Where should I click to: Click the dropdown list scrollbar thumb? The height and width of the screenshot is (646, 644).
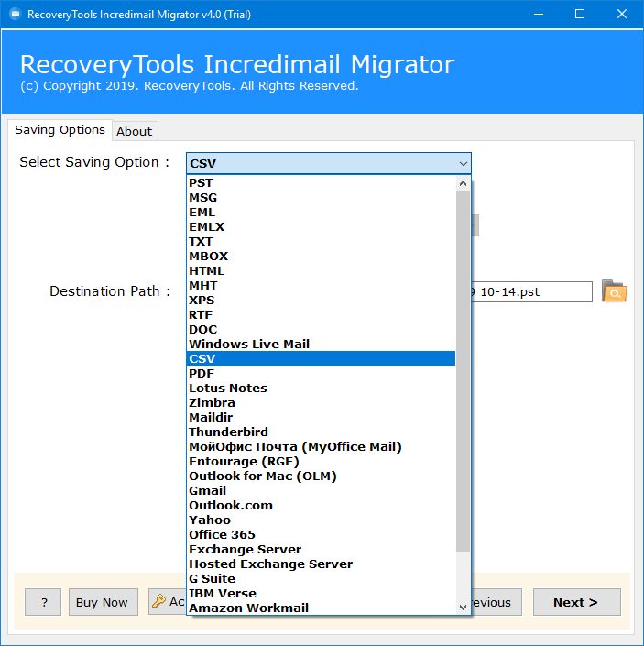pyautogui.click(x=463, y=371)
